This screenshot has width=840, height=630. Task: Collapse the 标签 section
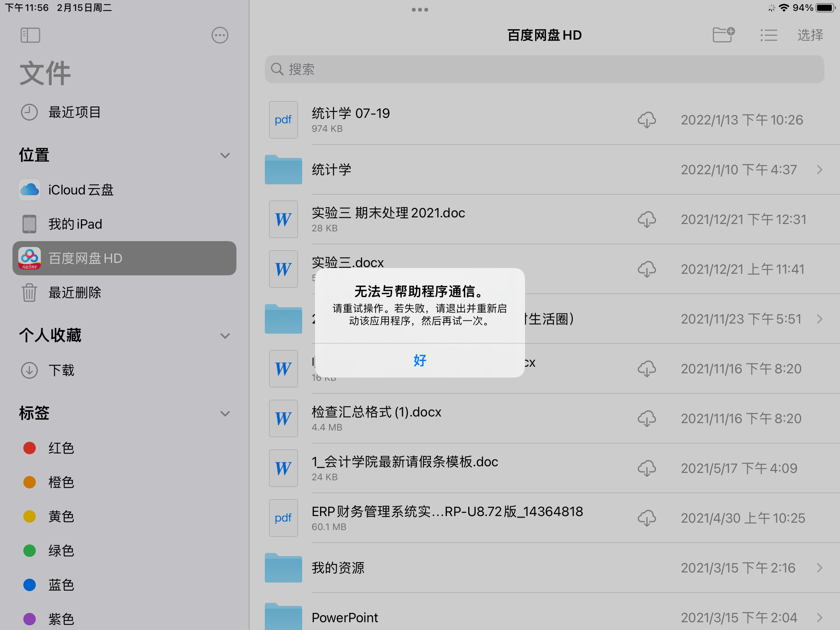(x=225, y=413)
